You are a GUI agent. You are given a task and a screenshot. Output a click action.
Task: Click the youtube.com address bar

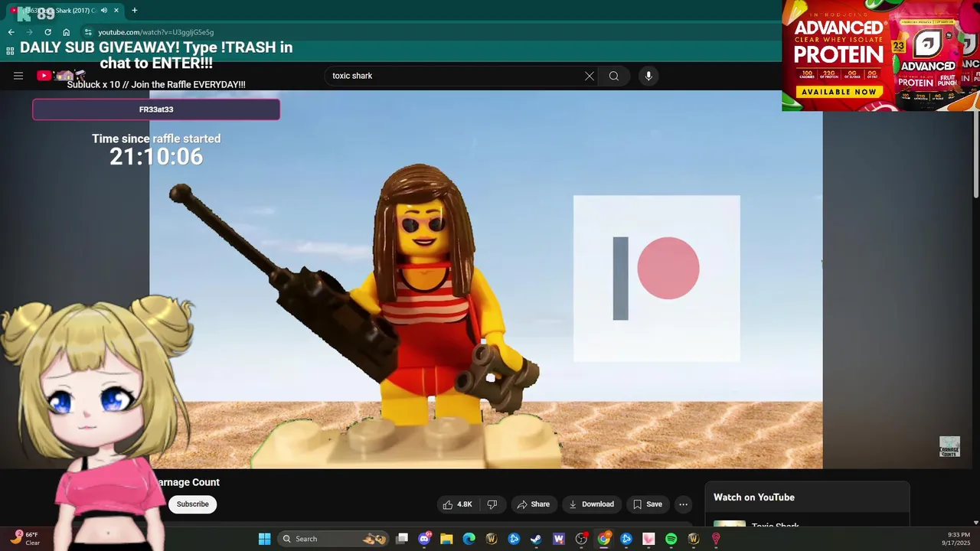(429, 32)
